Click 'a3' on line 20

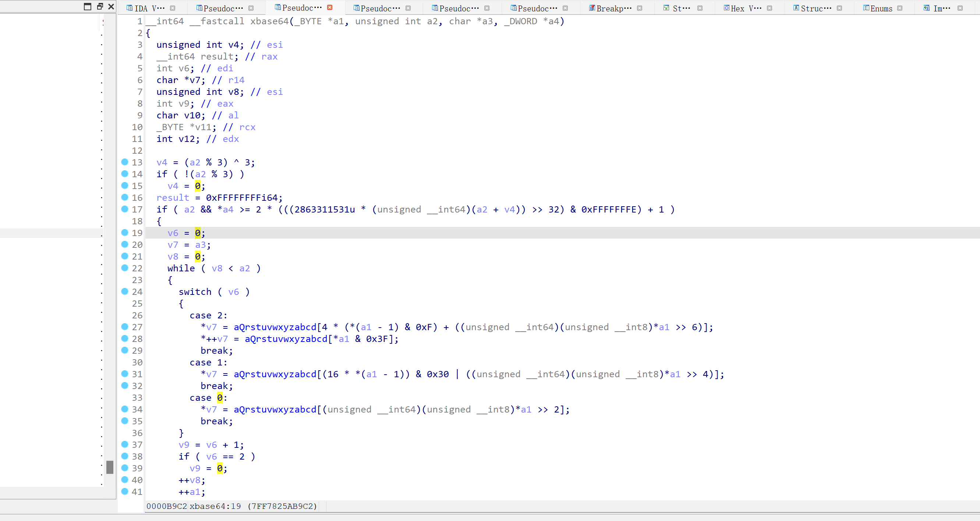click(201, 245)
